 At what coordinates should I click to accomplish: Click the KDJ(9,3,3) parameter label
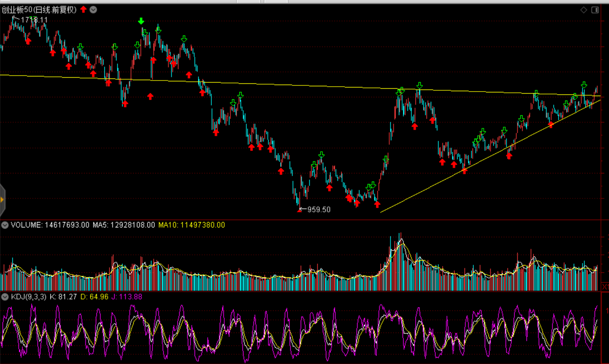[29, 297]
